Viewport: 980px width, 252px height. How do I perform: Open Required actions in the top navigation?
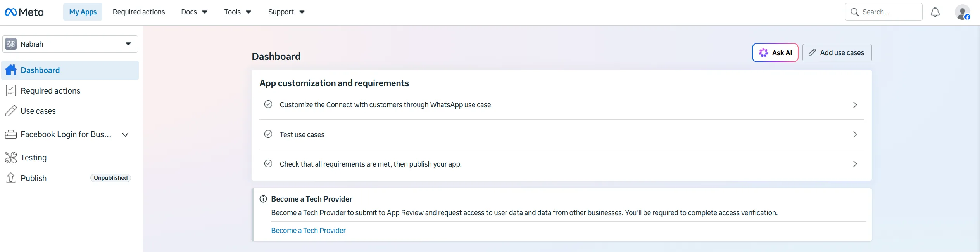[139, 12]
